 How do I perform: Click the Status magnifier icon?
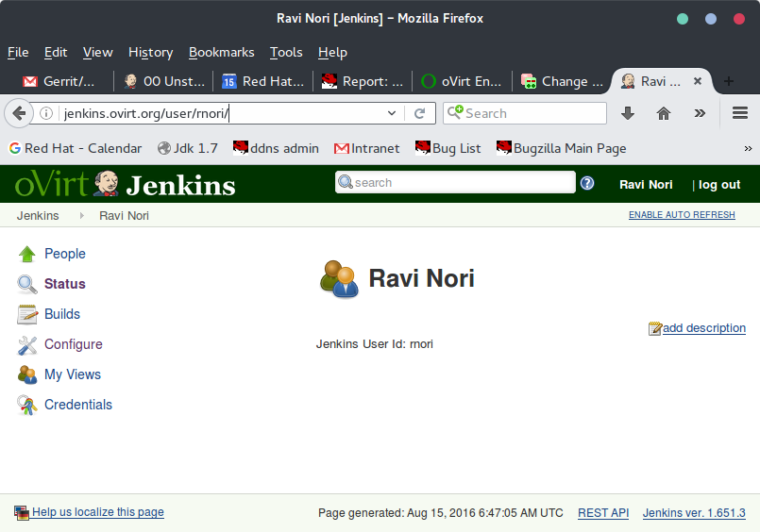[27, 284]
